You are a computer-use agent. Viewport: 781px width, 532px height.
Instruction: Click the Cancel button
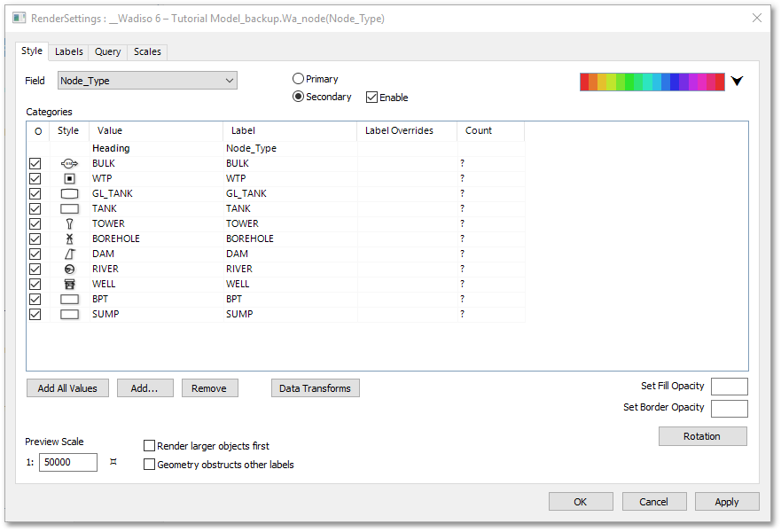pyautogui.click(x=654, y=502)
